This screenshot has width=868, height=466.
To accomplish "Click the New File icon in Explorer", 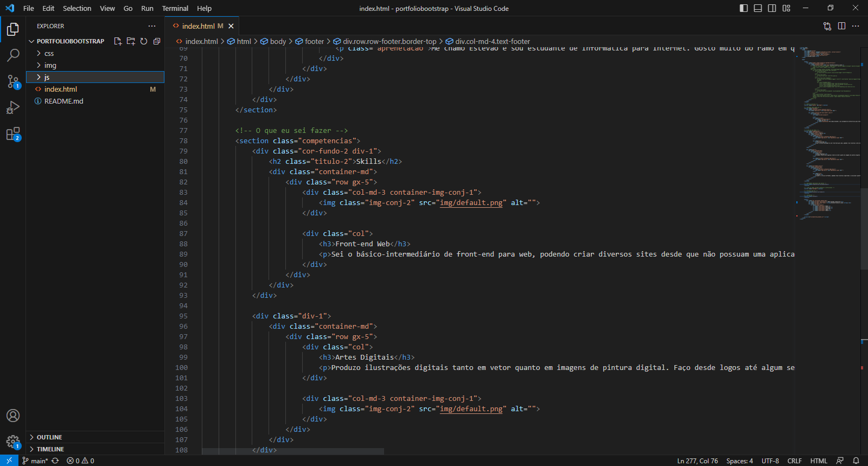I will [118, 41].
